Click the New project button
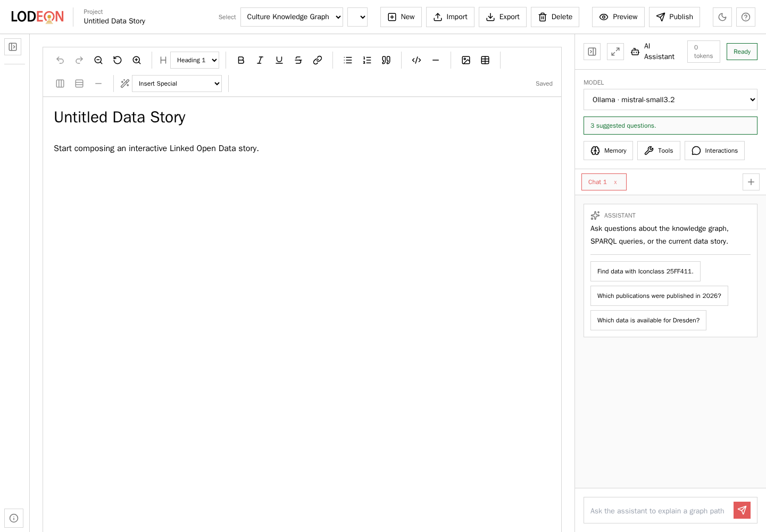766x532 pixels. pyautogui.click(x=401, y=17)
